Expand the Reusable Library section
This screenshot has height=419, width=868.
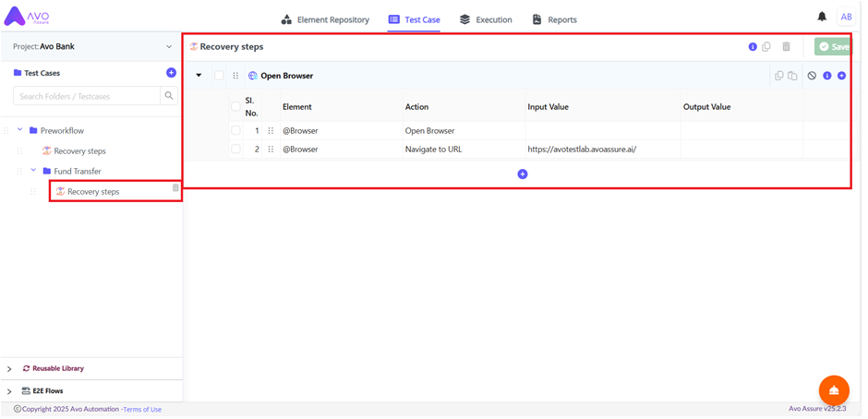[9, 368]
